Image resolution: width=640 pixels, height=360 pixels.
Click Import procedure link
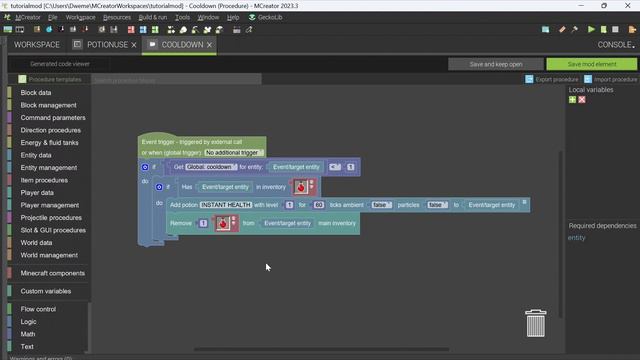[x=615, y=79]
